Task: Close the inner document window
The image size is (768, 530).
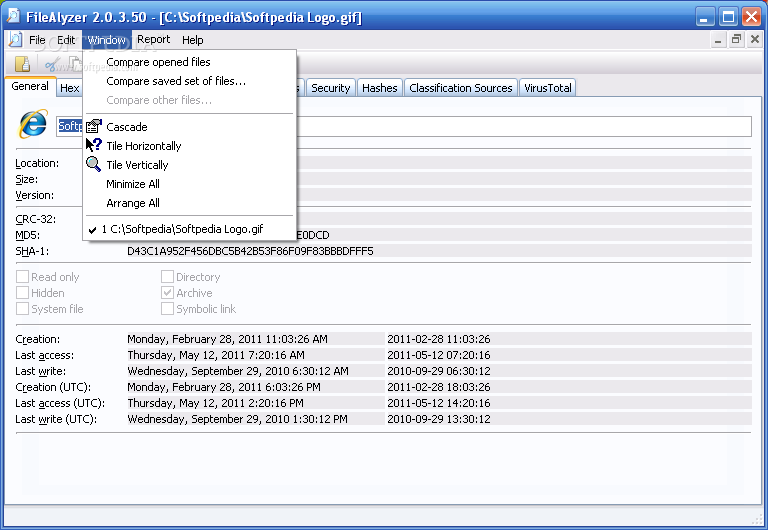Action: tap(755, 40)
